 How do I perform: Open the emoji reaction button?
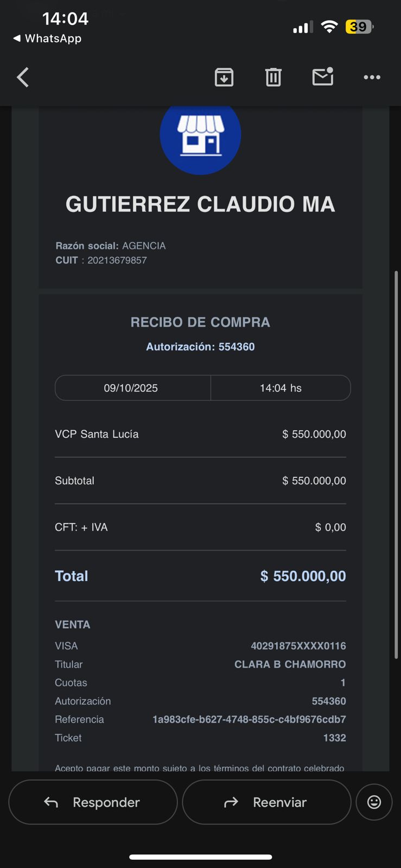pos(374,802)
